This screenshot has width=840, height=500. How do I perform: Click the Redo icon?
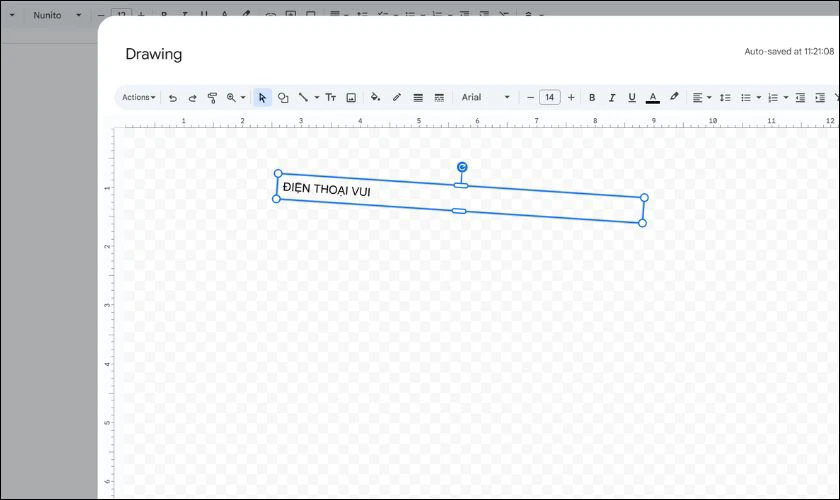click(192, 98)
